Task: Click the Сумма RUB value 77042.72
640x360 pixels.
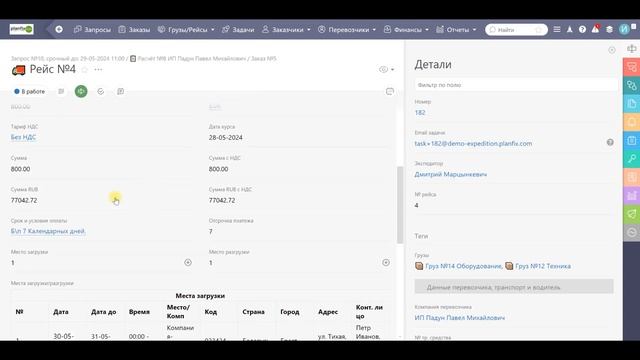Action: (x=24, y=200)
